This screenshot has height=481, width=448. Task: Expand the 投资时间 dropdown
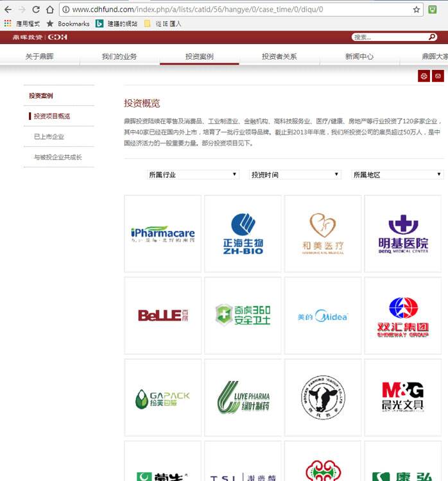(295, 174)
